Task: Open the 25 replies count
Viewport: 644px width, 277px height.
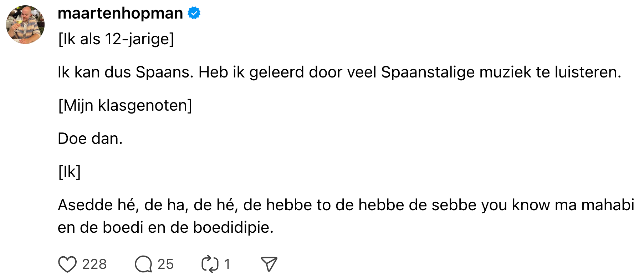Action: click(165, 265)
